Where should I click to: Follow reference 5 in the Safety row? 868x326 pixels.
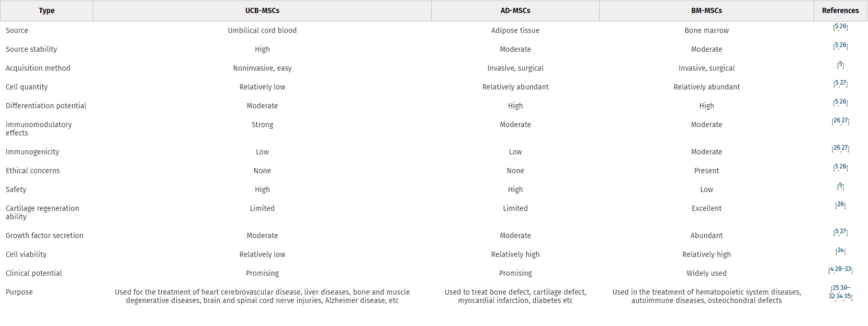click(x=840, y=186)
